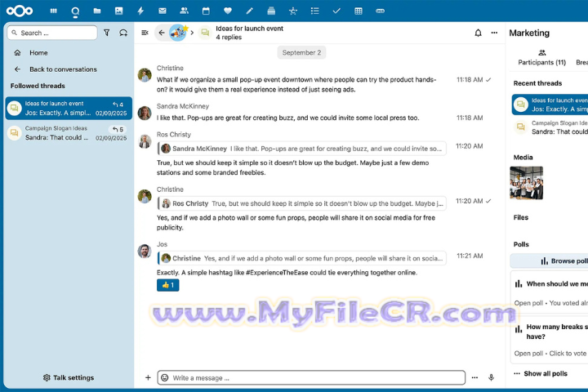Open the Notes pencil icon

(x=249, y=11)
